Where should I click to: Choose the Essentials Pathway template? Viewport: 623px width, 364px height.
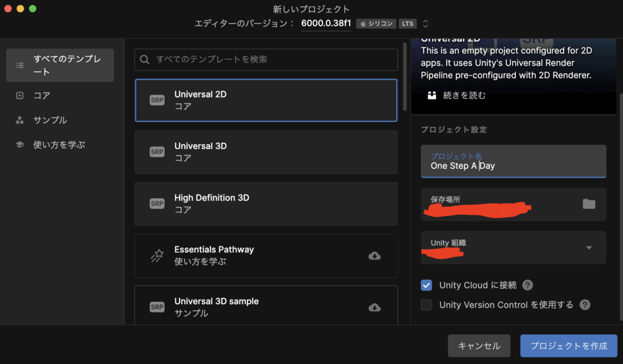[x=266, y=256]
